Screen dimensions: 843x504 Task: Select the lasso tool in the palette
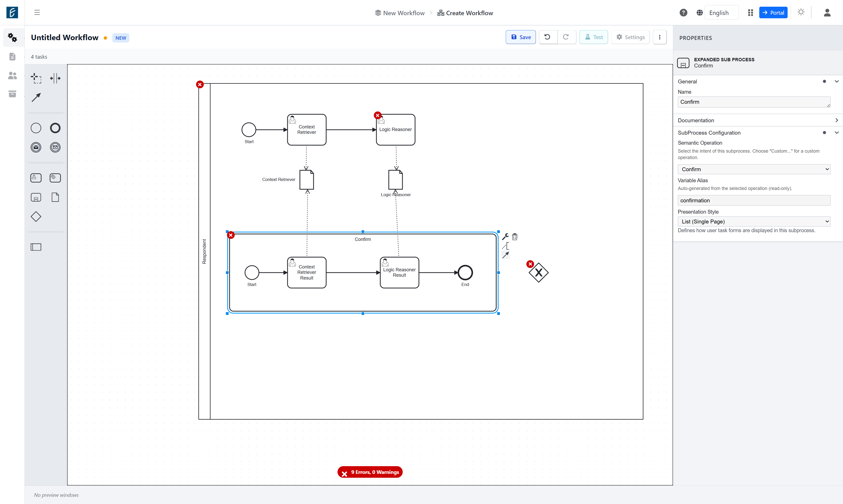tap(36, 78)
